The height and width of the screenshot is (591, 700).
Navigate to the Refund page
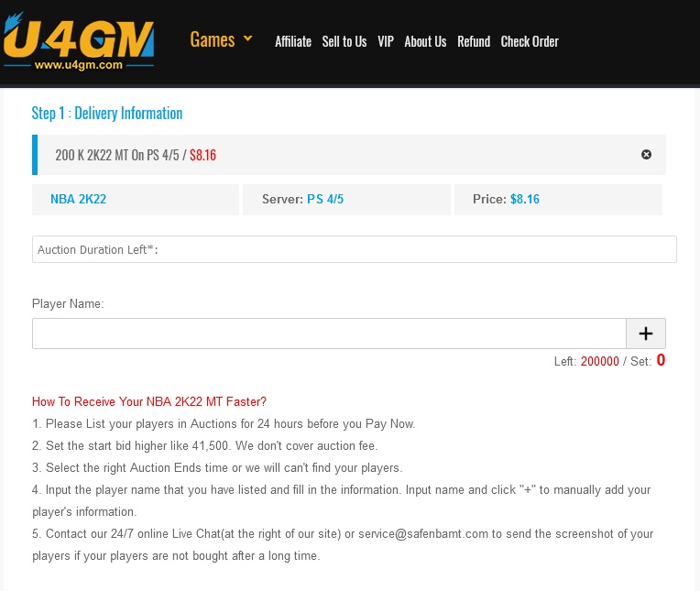474,41
